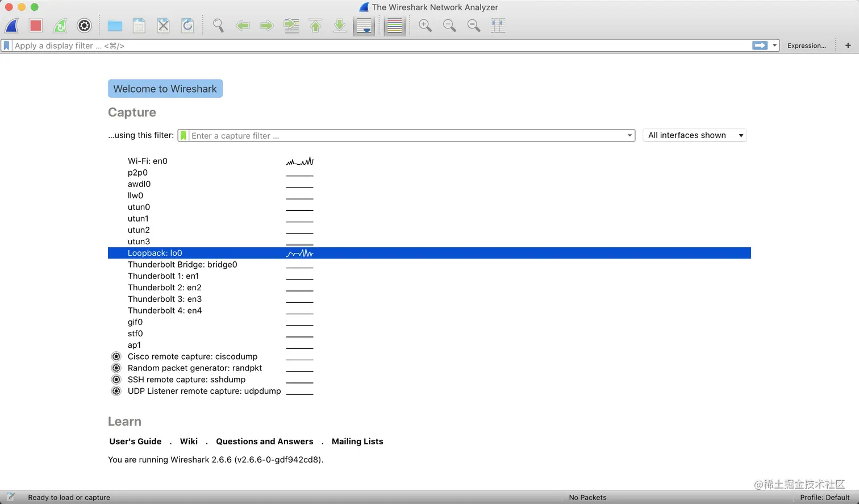Start capturing packets with shark fin icon
Viewport: 859px width, 504px height.
[x=12, y=26]
